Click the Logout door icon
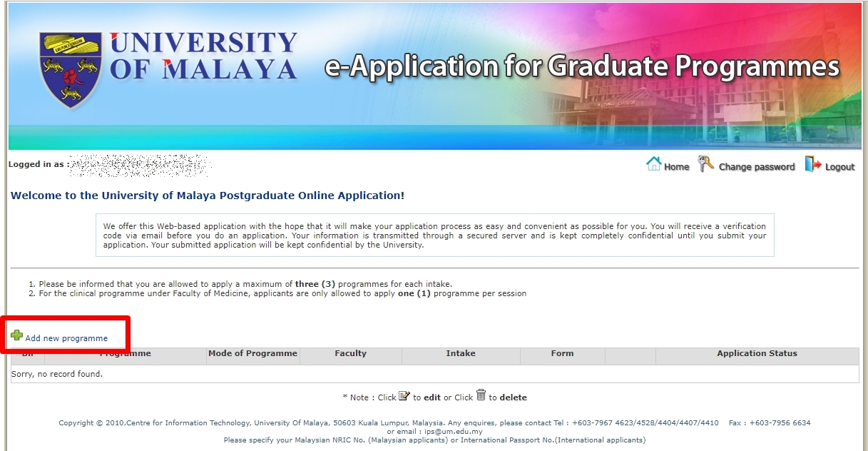Image resolution: width=868 pixels, height=451 pixels. tap(813, 164)
